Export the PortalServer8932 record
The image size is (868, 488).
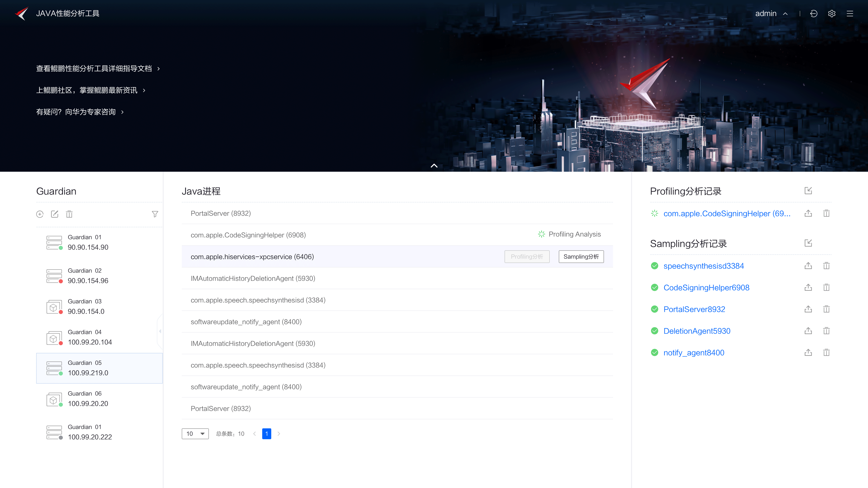pos(808,310)
